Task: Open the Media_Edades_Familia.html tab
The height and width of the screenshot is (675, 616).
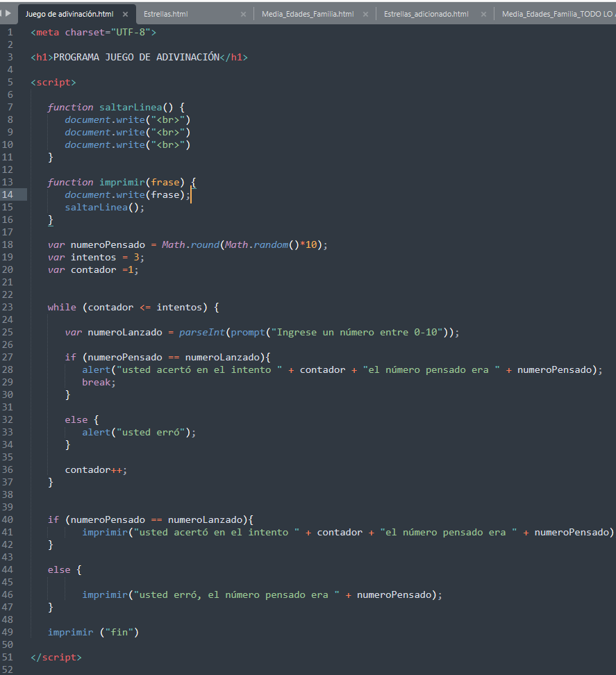Action: click(x=308, y=14)
